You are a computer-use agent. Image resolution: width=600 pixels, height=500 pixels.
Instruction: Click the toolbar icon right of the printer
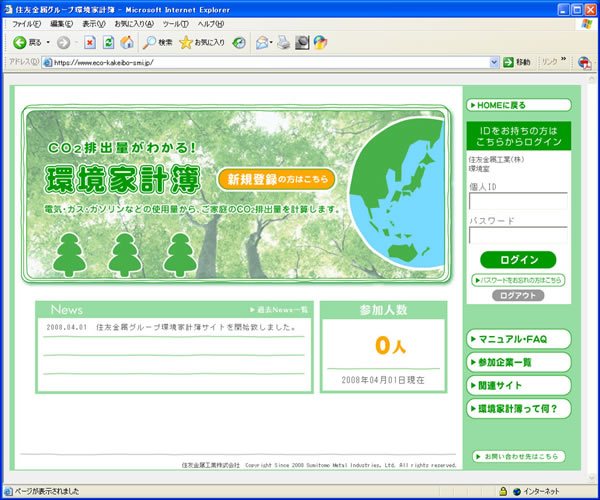tap(302, 42)
